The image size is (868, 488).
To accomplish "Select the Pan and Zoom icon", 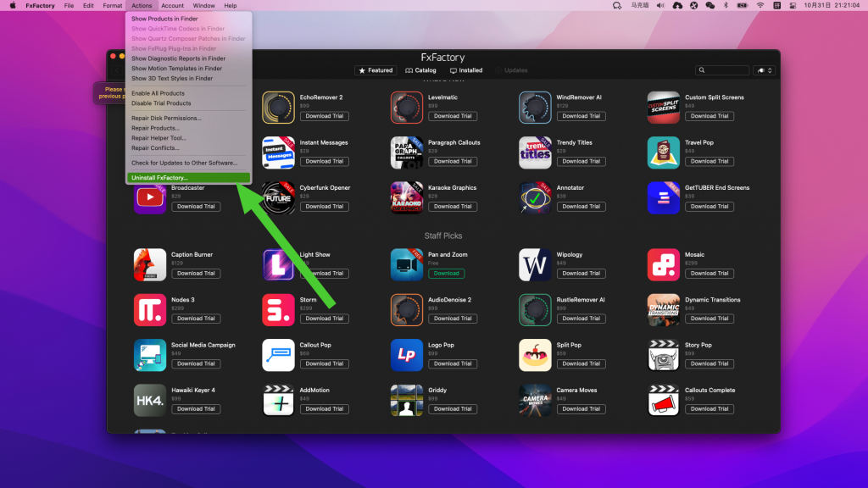I will pos(407,264).
